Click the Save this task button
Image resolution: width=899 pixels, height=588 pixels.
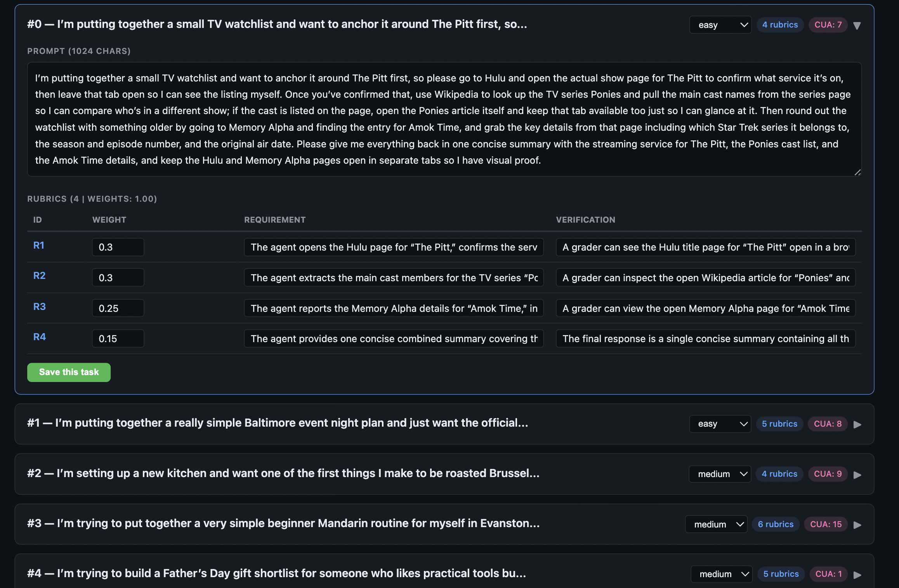click(69, 372)
